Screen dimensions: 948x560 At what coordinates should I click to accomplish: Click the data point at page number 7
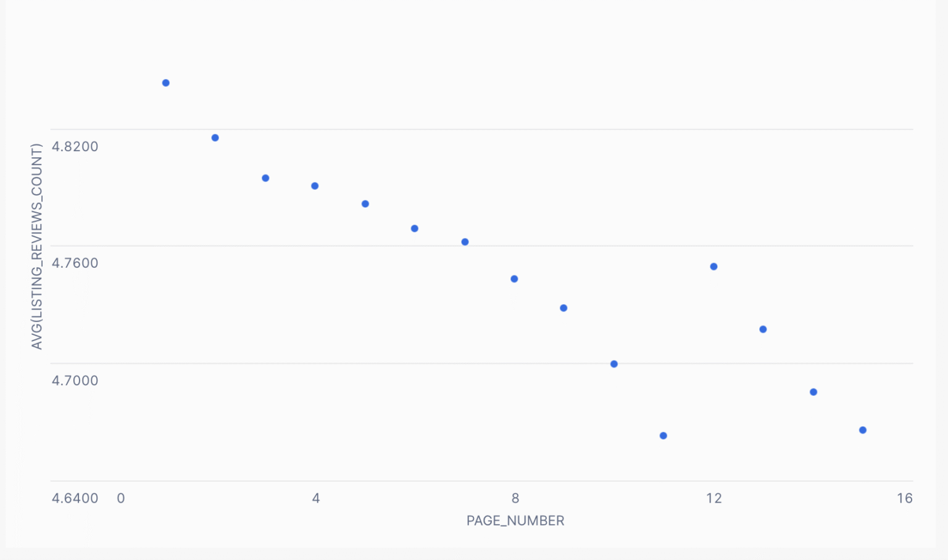click(x=465, y=242)
